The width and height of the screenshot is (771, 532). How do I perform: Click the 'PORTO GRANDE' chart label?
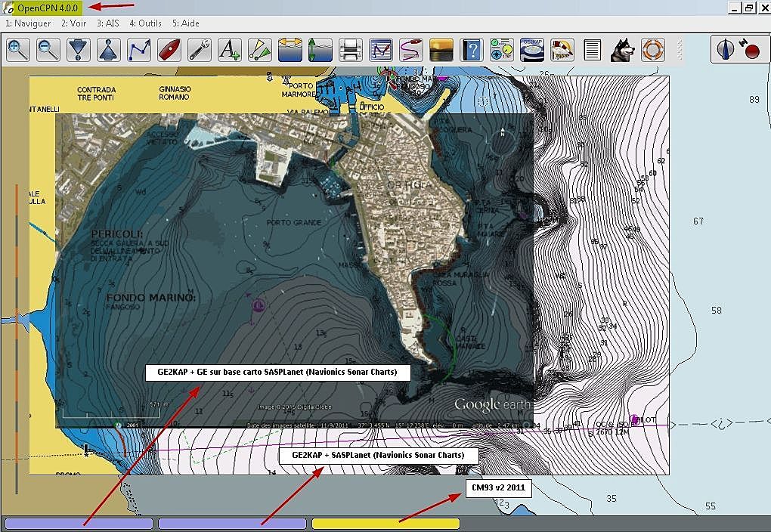tap(293, 223)
